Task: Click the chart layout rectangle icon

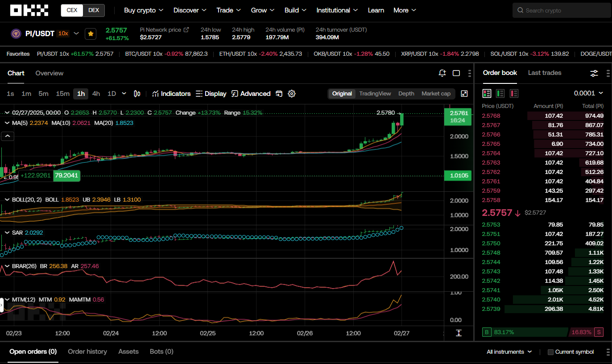Action: point(456,73)
